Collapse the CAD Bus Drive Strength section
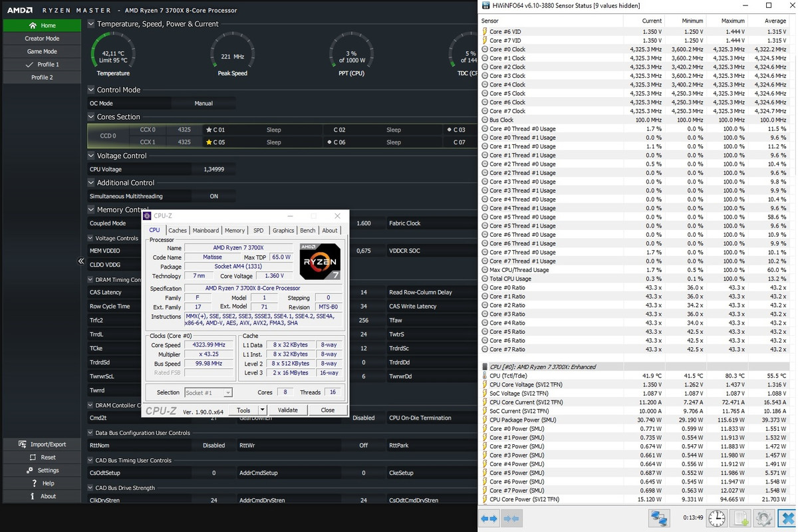The height and width of the screenshot is (532, 798). click(90, 488)
